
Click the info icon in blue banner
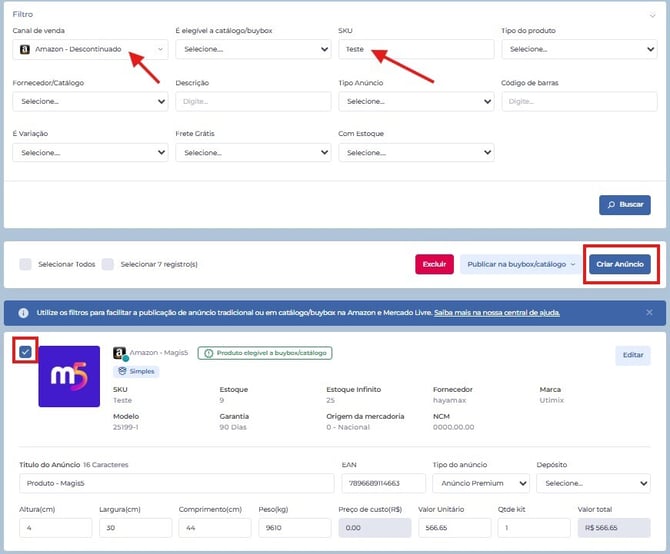pyautogui.click(x=23, y=313)
